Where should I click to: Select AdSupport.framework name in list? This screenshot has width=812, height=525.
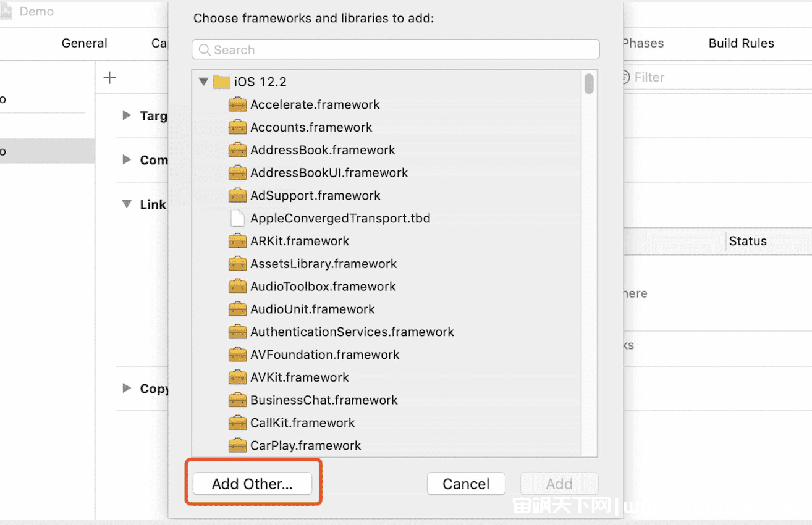point(315,196)
